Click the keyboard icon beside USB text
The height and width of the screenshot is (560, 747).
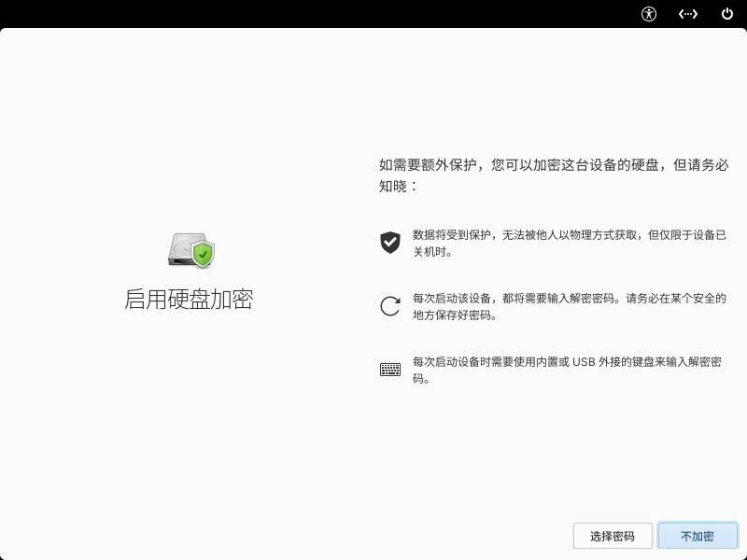(390, 370)
